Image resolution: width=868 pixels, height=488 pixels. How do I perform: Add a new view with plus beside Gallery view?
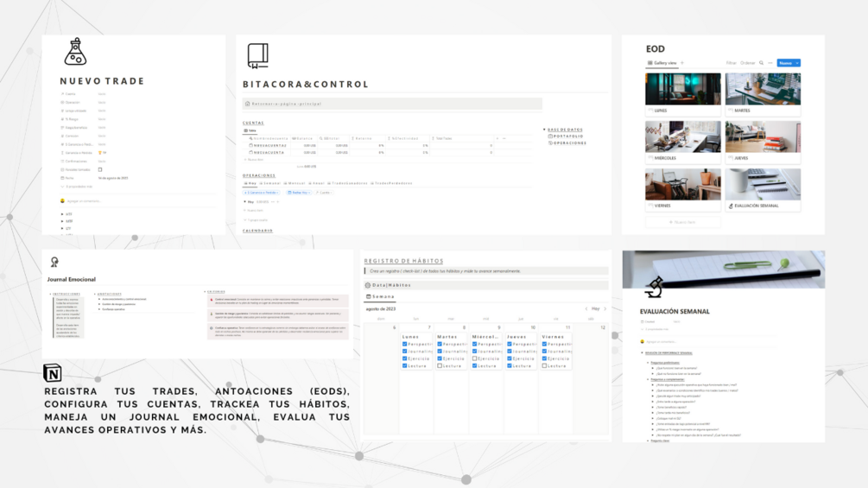(x=682, y=63)
